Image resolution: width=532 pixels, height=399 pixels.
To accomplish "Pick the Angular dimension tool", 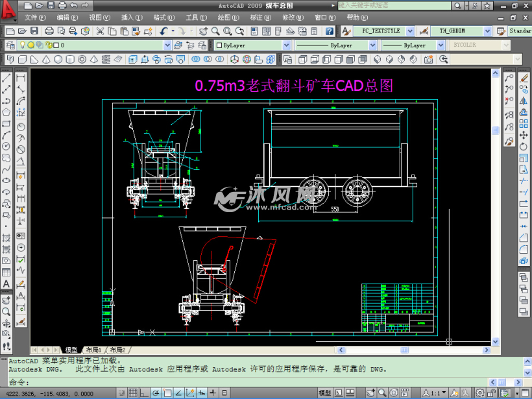I will 21,161.
